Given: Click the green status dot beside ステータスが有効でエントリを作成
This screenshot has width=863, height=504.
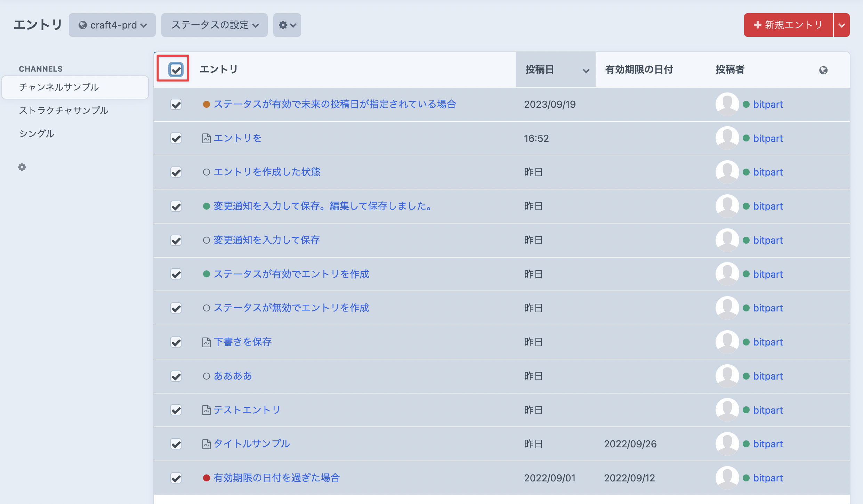Looking at the screenshot, I should [x=207, y=274].
